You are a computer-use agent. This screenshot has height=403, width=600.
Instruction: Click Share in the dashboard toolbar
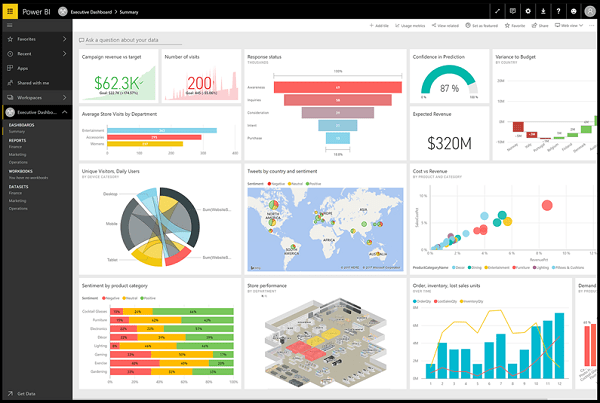click(x=540, y=26)
